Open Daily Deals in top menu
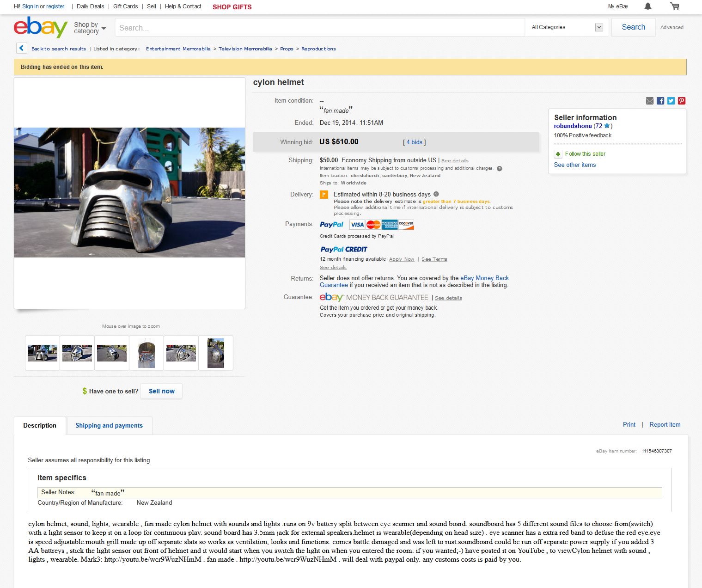 coord(91,6)
